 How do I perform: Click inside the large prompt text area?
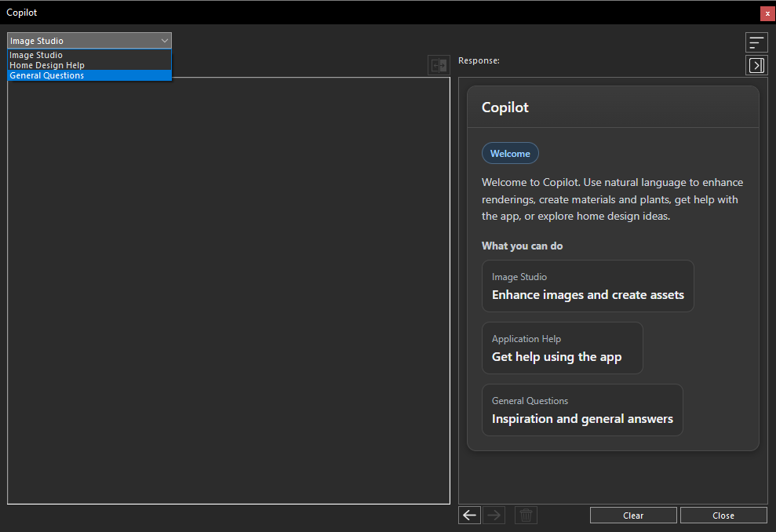(x=228, y=291)
